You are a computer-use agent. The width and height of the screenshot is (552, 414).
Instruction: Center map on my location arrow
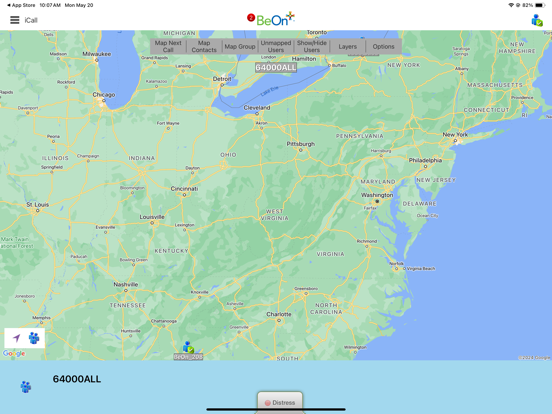[16, 338]
